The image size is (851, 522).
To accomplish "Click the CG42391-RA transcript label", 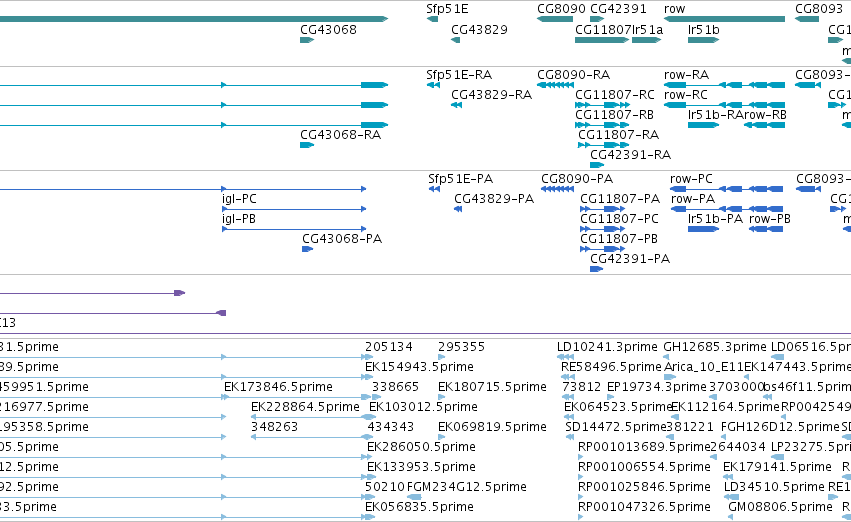I will click(x=630, y=155).
